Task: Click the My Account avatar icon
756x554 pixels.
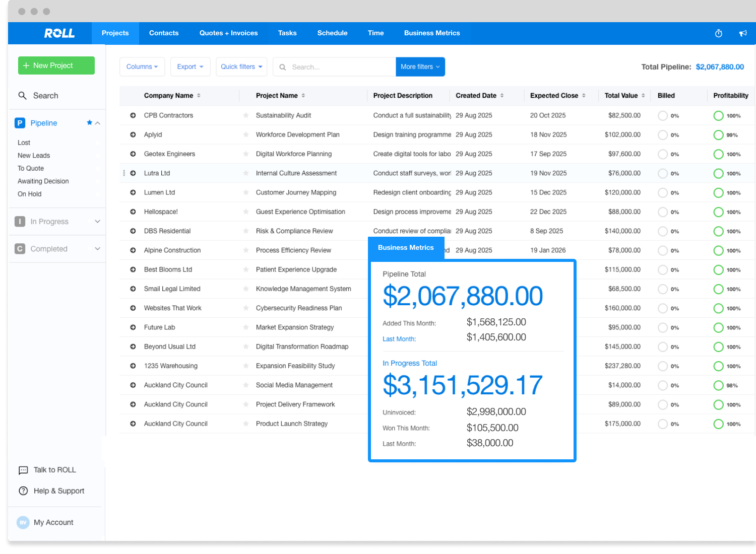Action: pos(23,523)
